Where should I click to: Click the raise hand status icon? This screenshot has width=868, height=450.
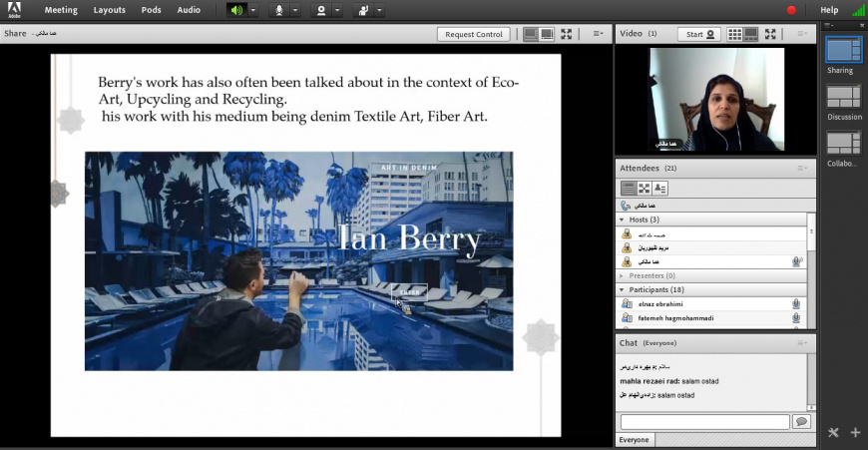click(364, 10)
